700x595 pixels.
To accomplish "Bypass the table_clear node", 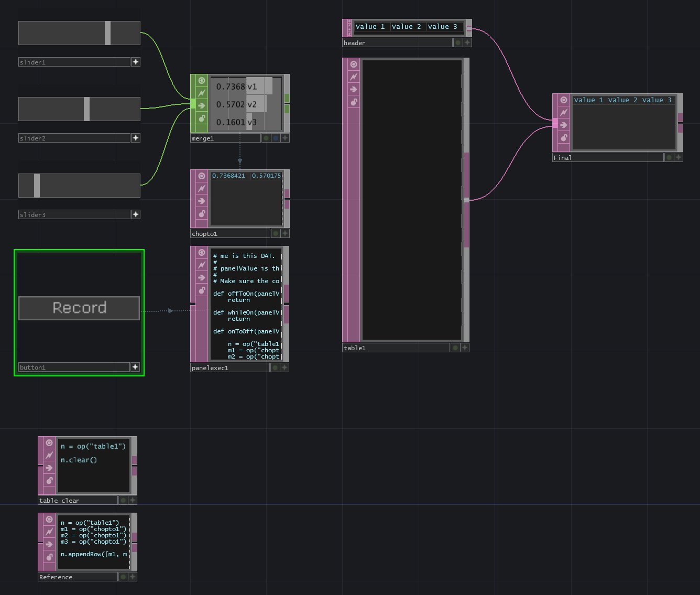I will [49, 468].
